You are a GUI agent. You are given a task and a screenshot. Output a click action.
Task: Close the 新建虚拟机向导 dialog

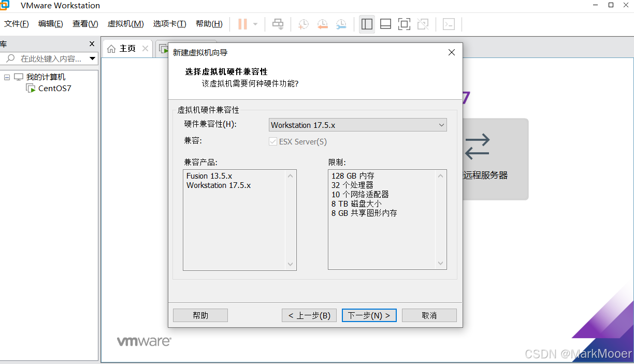tap(451, 52)
